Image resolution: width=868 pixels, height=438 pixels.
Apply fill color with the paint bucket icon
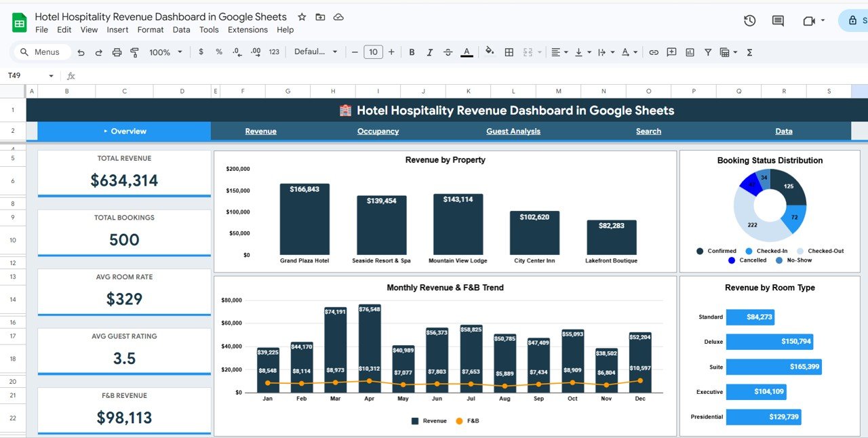(490, 52)
